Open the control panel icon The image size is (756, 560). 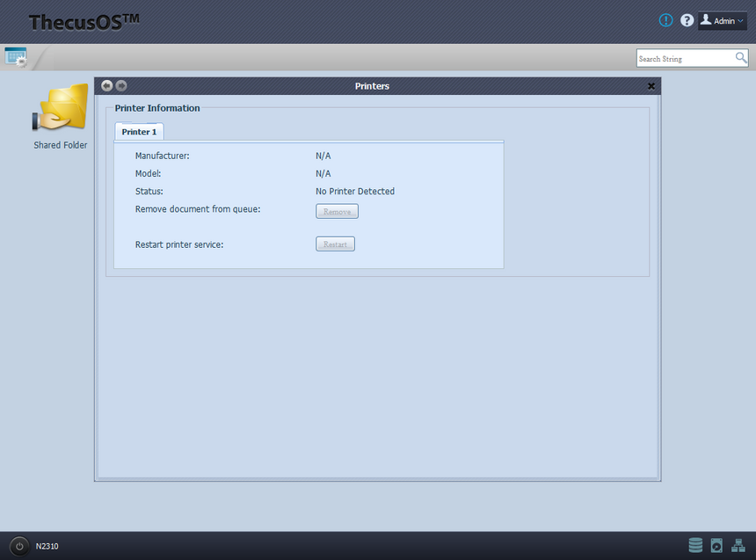click(16, 57)
